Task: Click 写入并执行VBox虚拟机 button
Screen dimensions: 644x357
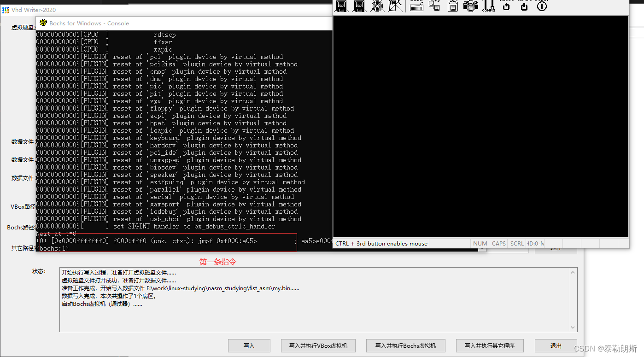Action: [318, 345]
